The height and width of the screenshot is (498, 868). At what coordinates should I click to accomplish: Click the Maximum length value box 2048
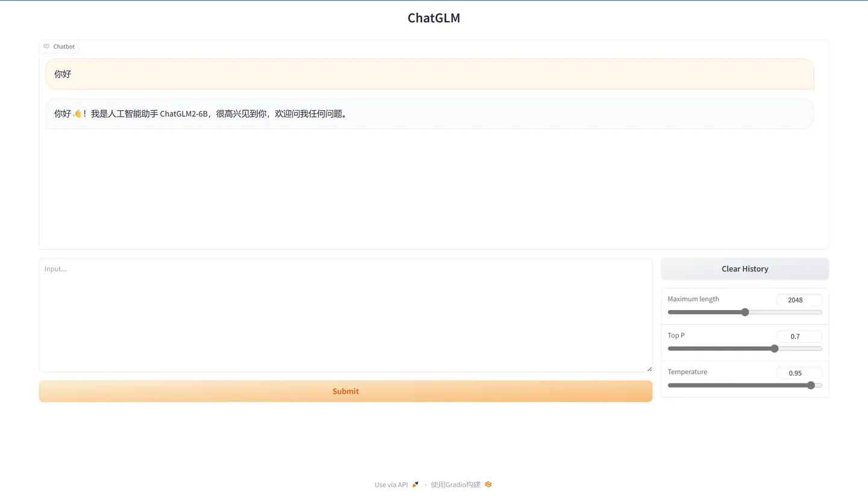[799, 300]
